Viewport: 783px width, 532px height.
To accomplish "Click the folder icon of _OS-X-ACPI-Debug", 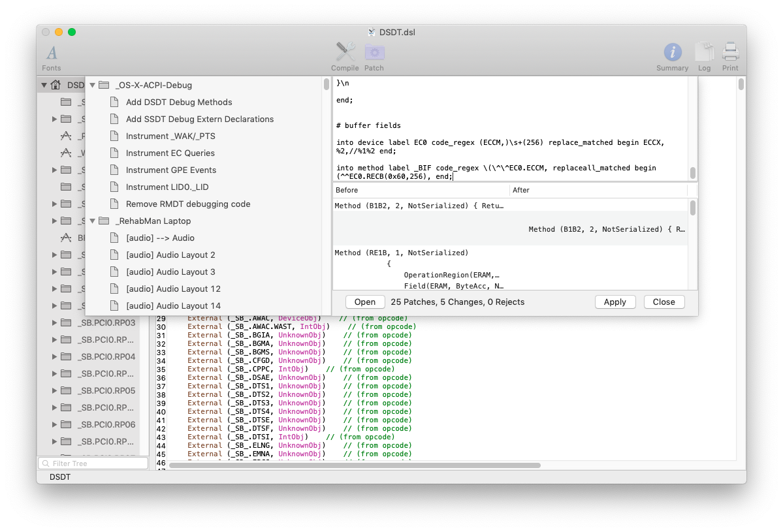I will click(x=104, y=85).
